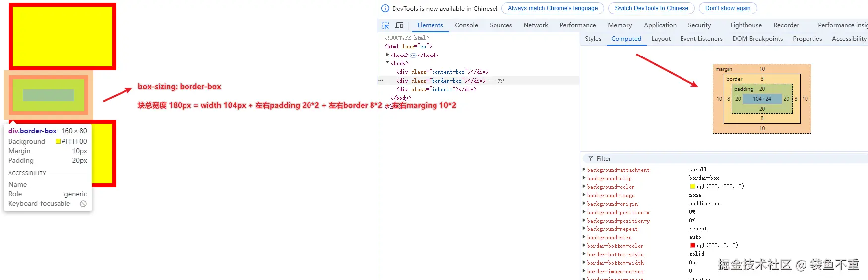Click the collapsed head ellipsis badge

coord(413,56)
